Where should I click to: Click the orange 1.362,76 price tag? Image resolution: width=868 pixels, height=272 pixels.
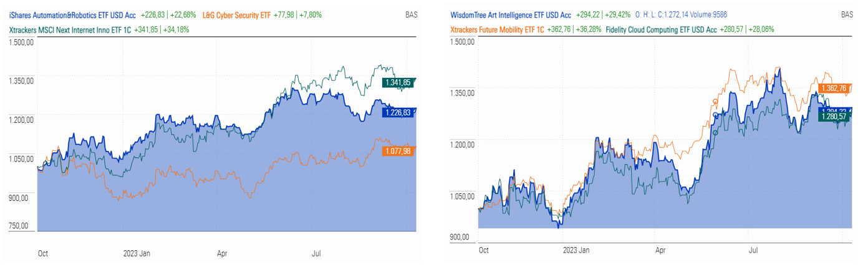tap(834, 89)
